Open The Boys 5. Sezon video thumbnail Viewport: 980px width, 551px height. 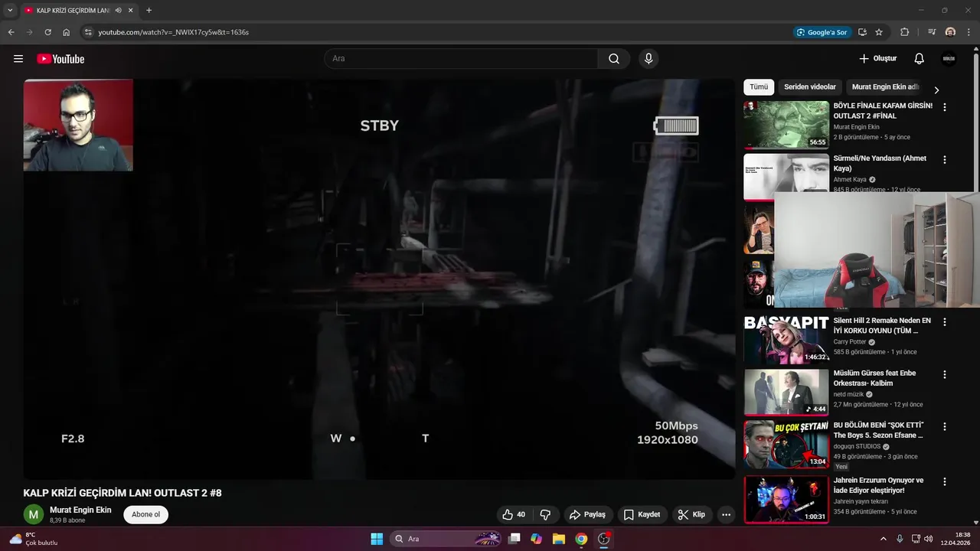[786, 444]
